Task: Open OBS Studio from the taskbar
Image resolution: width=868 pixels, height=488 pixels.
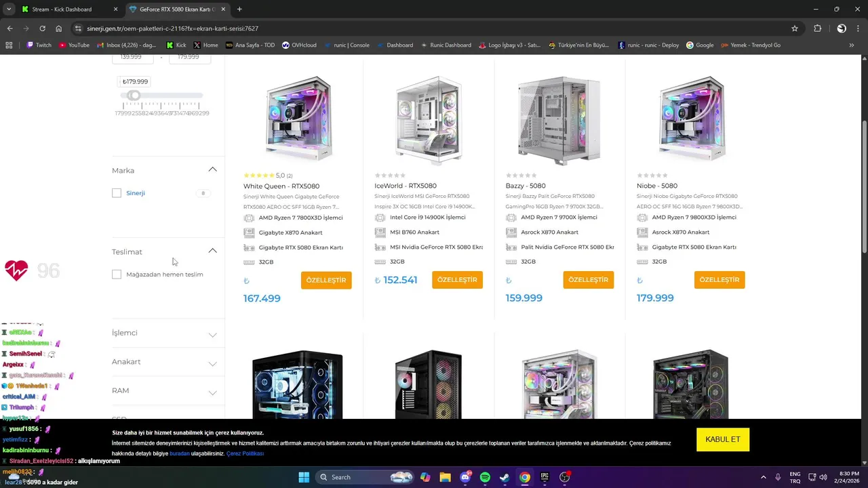Action: (564, 477)
